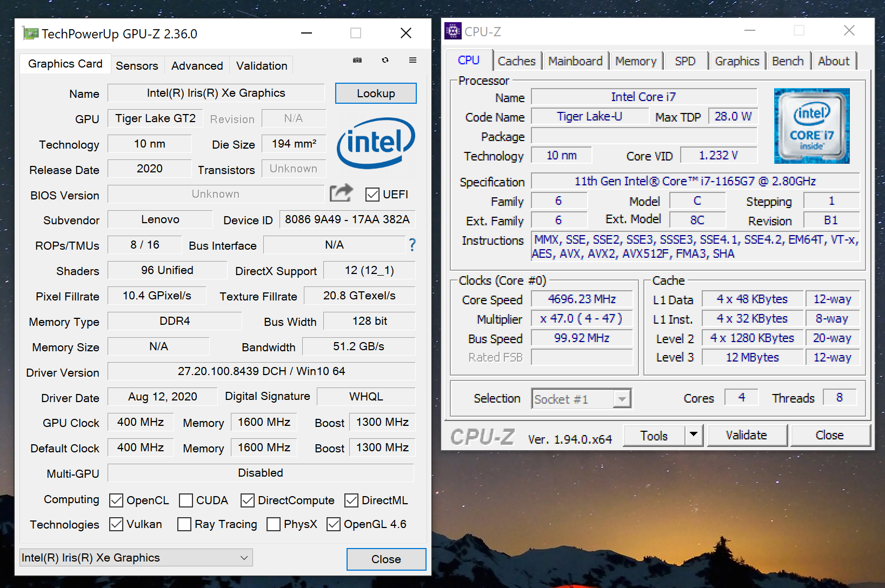The height and width of the screenshot is (588, 885).
Task: Click the CPU-Z title bar app icon
Action: (453, 31)
